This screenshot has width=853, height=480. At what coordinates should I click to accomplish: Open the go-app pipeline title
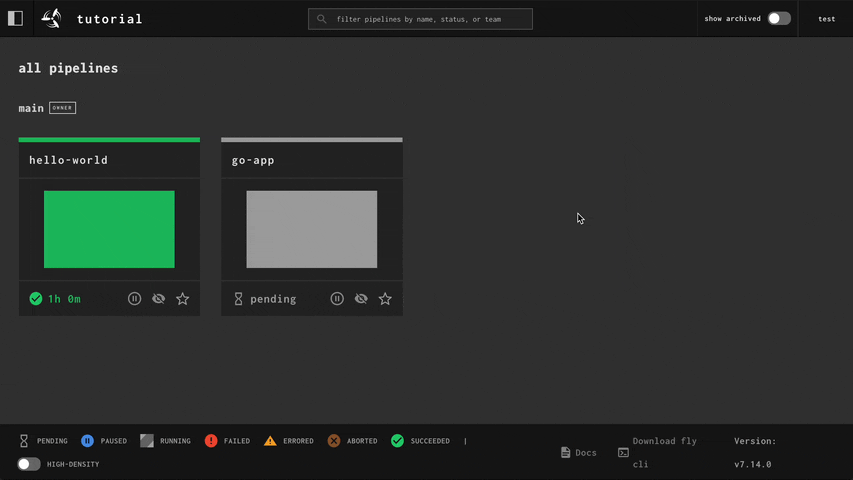(253, 160)
